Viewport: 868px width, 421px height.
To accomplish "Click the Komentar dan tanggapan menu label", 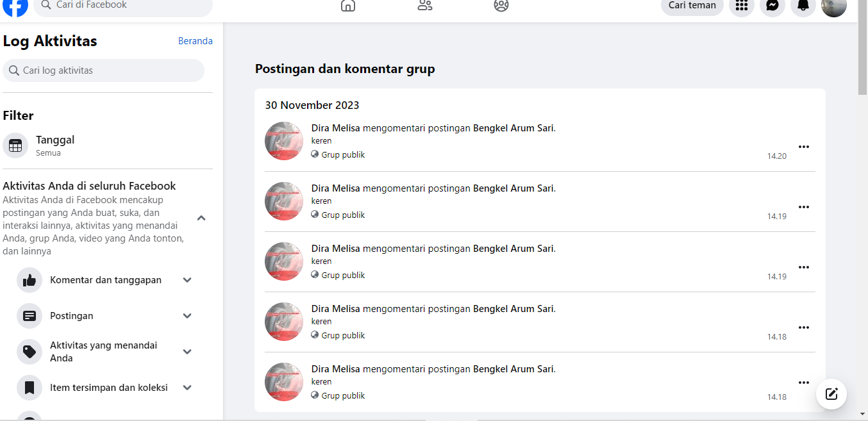I will click(106, 280).
